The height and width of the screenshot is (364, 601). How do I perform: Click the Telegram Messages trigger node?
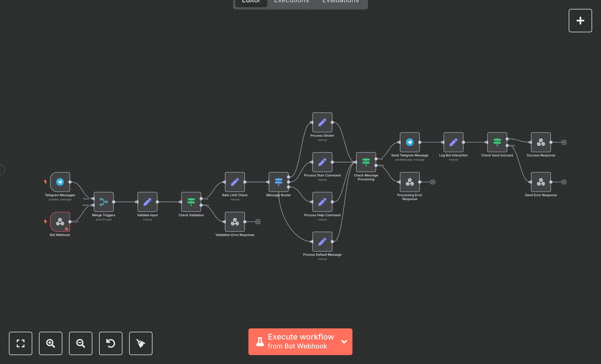60,182
